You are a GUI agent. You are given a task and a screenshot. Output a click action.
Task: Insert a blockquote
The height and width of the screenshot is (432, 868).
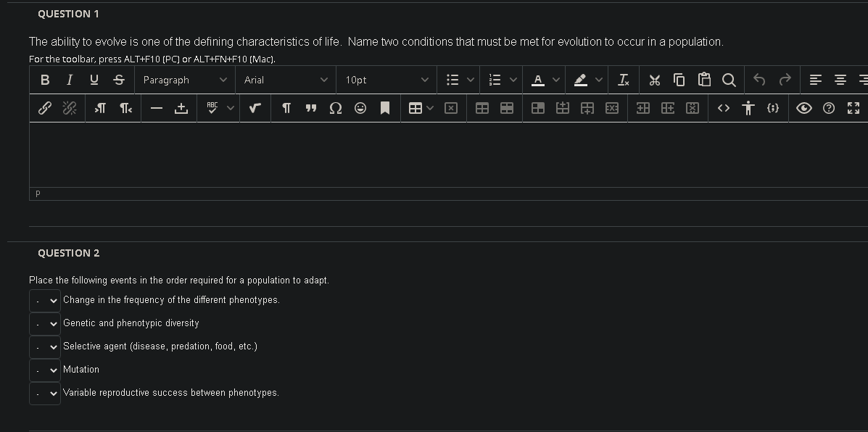[311, 109]
